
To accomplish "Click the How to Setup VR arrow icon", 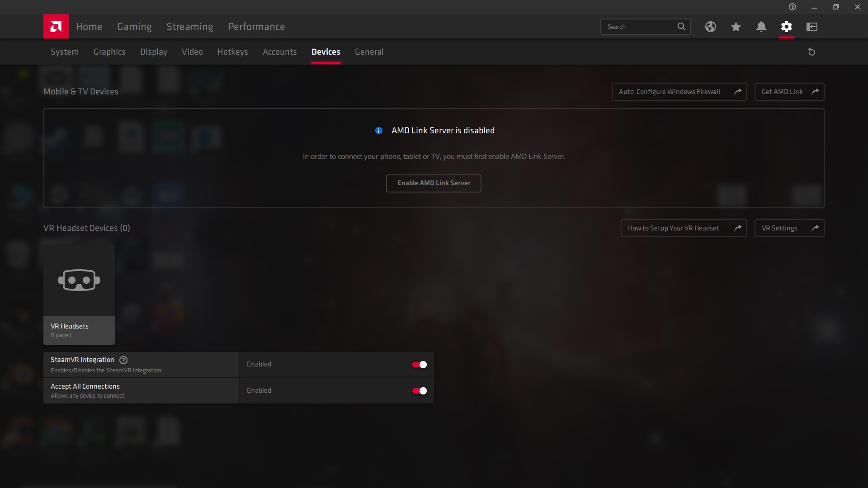I will pyautogui.click(x=738, y=228).
